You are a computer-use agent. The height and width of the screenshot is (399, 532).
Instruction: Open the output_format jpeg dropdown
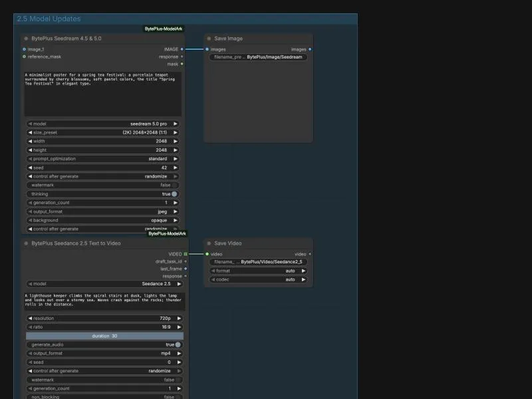pyautogui.click(x=102, y=211)
